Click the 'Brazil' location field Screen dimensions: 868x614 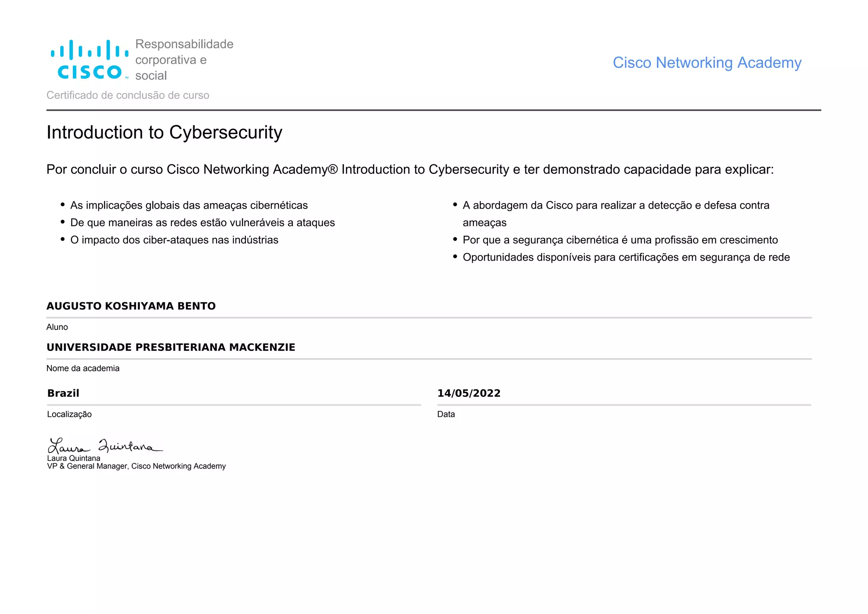pyautogui.click(x=63, y=393)
